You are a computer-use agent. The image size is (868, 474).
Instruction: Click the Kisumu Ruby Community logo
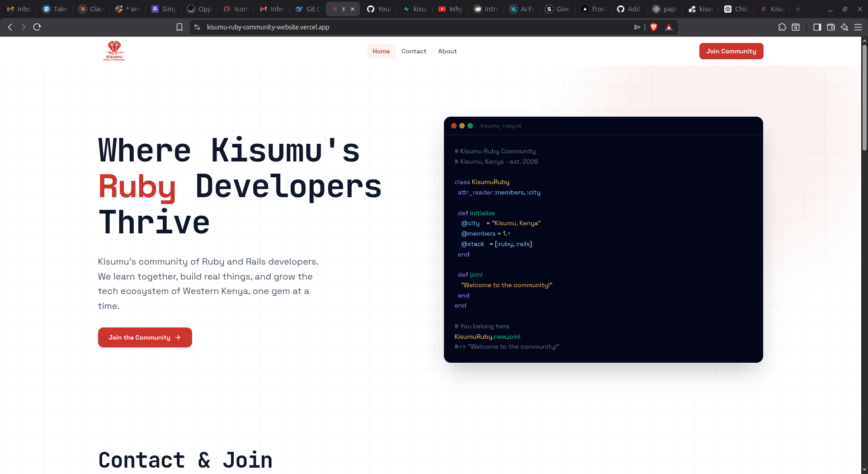click(114, 51)
